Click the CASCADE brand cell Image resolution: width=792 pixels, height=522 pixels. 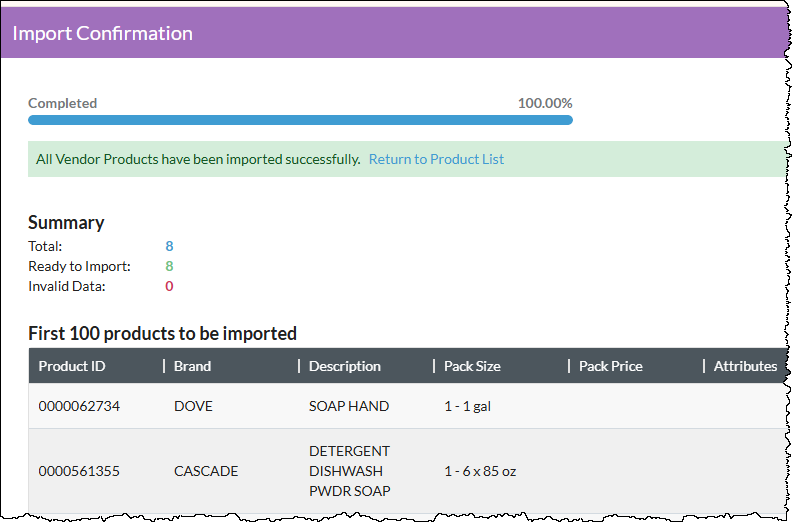click(x=206, y=471)
